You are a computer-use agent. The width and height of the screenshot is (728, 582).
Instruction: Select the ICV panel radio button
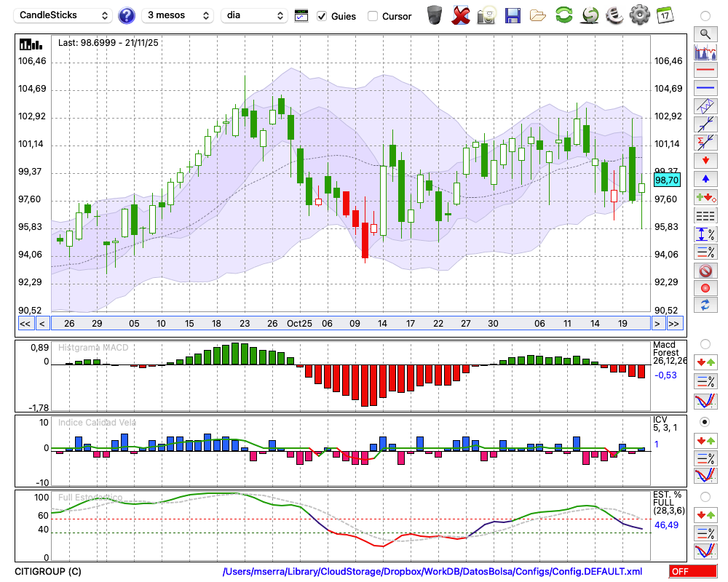pyautogui.click(x=705, y=422)
